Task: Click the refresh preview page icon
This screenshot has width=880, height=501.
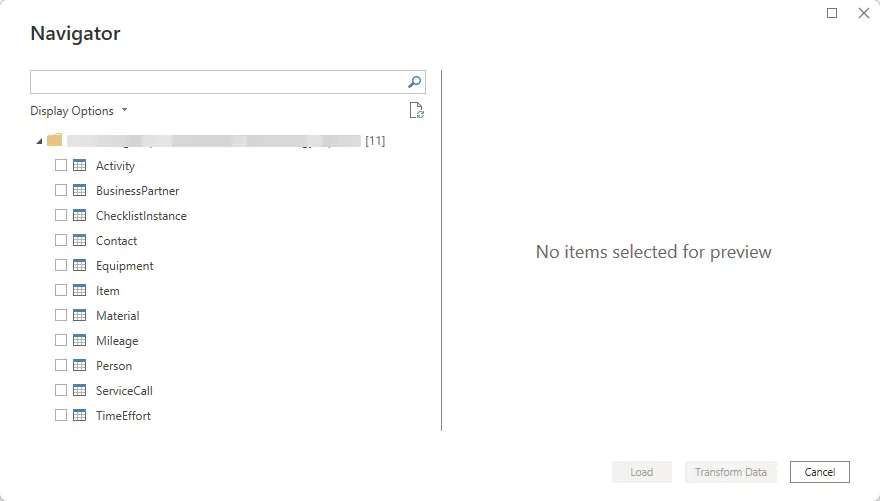Action: point(416,111)
